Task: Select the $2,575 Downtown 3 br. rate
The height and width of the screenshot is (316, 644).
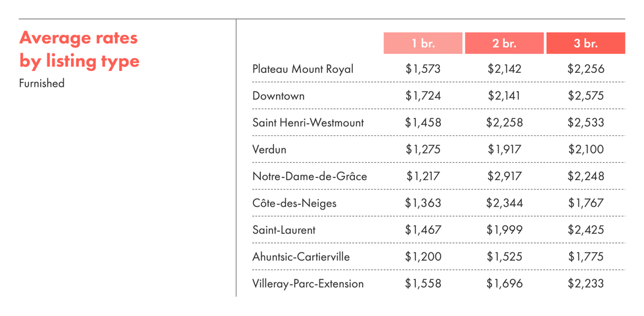Action: click(x=586, y=96)
